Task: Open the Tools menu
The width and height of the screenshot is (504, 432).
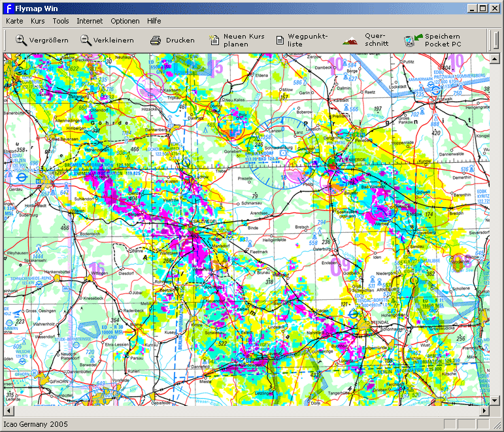Action: pyautogui.click(x=61, y=21)
